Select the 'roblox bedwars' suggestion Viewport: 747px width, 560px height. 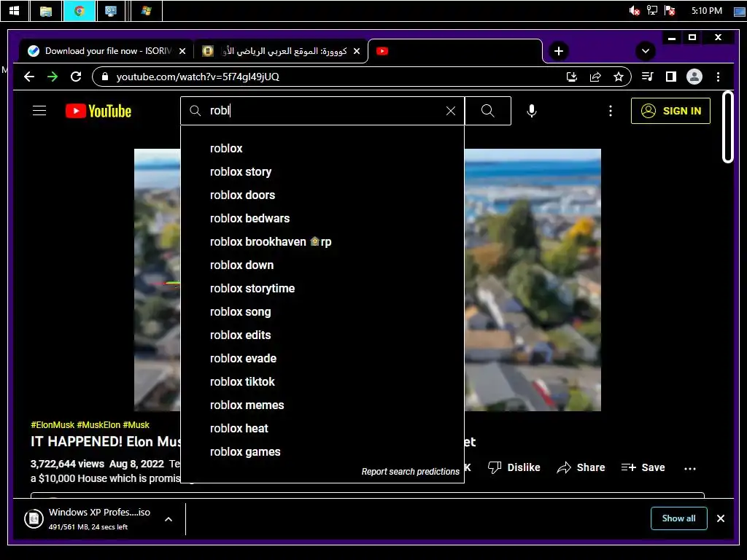pyautogui.click(x=322, y=219)
